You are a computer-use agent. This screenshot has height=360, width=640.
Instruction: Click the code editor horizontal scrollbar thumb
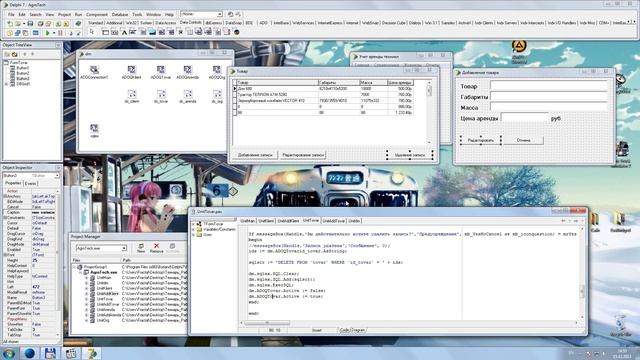pyautogui.click(x=267, y=323)
